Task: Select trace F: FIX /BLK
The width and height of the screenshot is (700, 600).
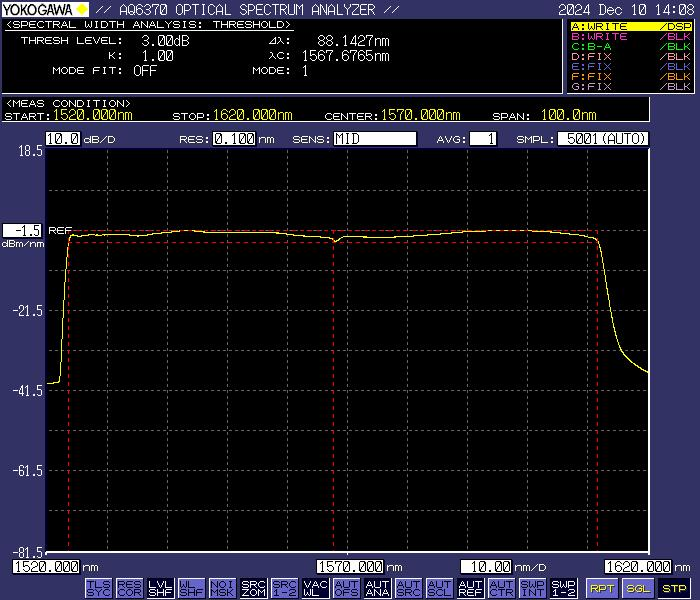Action: coord(631,77)
